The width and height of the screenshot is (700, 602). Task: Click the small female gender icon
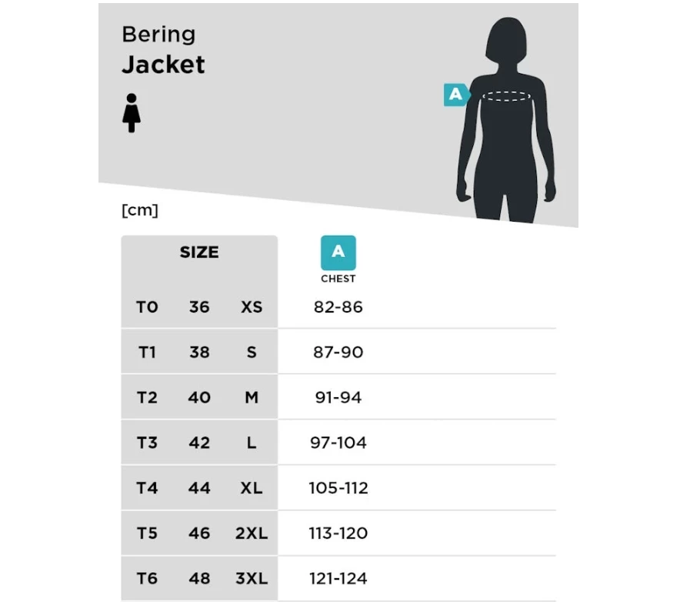pos(132,112)
